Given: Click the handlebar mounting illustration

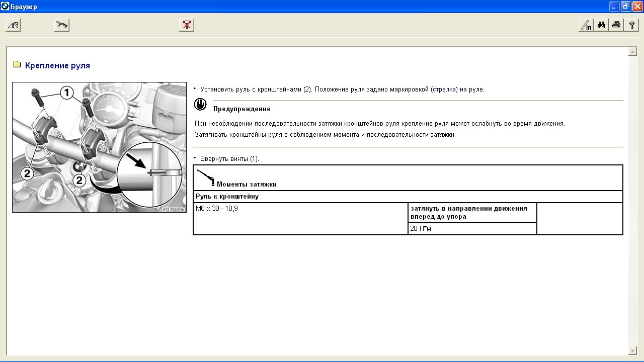Looking at the screenshot, I should [99, 147].
